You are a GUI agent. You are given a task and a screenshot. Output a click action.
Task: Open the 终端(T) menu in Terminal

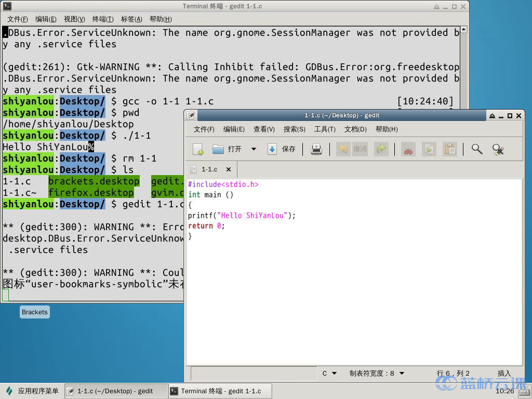click(x=103, y=19)
